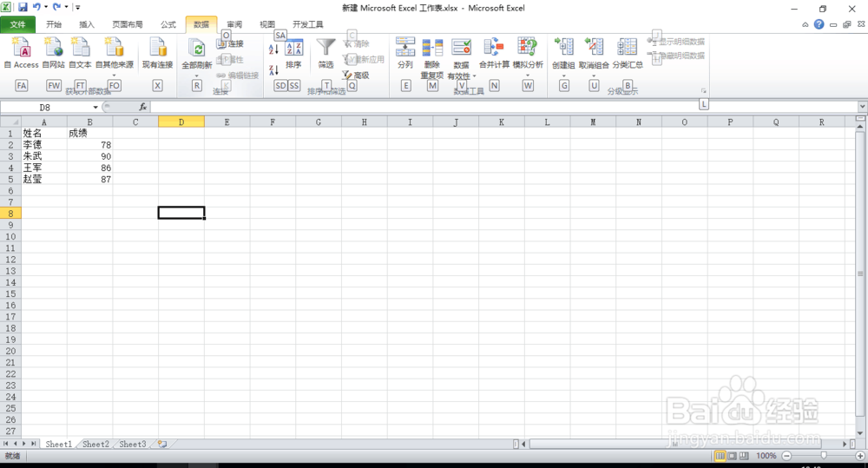Click zoom level 100% button
Viewport: 868px width, 468px height.
click(x=766, y=456)
